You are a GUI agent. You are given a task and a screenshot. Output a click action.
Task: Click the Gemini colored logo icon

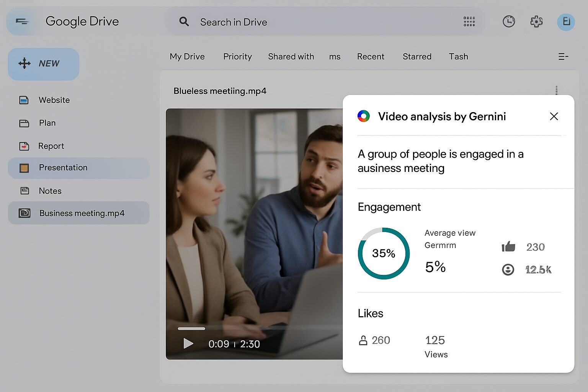pyautogui.click(x=364, y=116)
